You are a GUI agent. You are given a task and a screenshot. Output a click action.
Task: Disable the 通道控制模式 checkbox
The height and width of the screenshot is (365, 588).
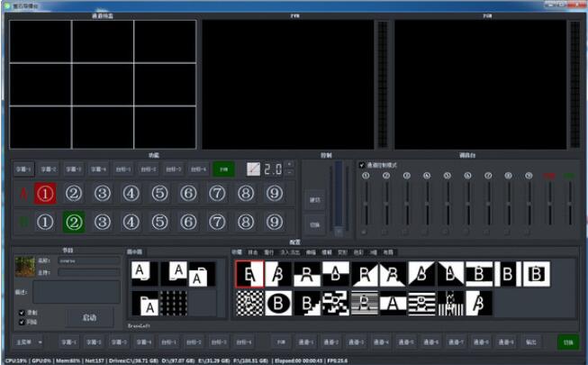(362, 165)
